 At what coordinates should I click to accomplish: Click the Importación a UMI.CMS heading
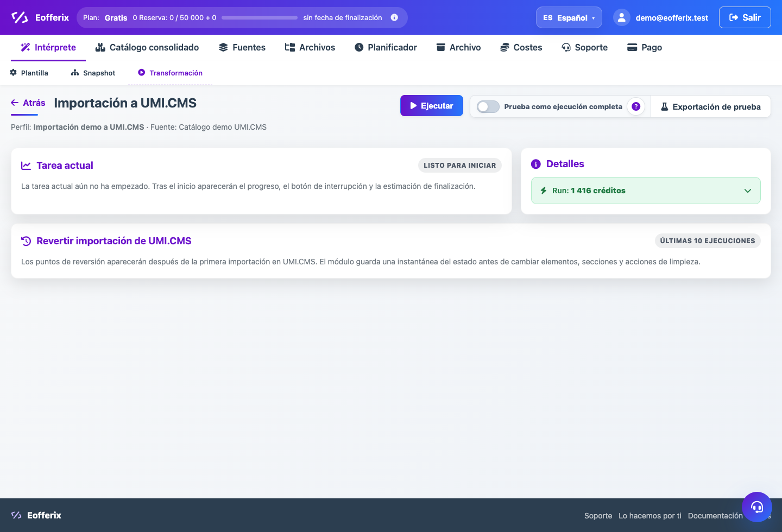tap(125, 103)
